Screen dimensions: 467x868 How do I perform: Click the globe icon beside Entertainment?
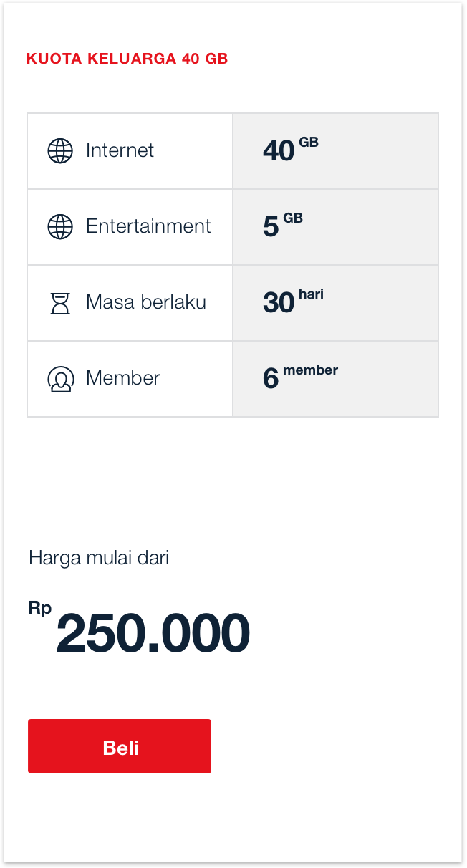coord(60,227)
